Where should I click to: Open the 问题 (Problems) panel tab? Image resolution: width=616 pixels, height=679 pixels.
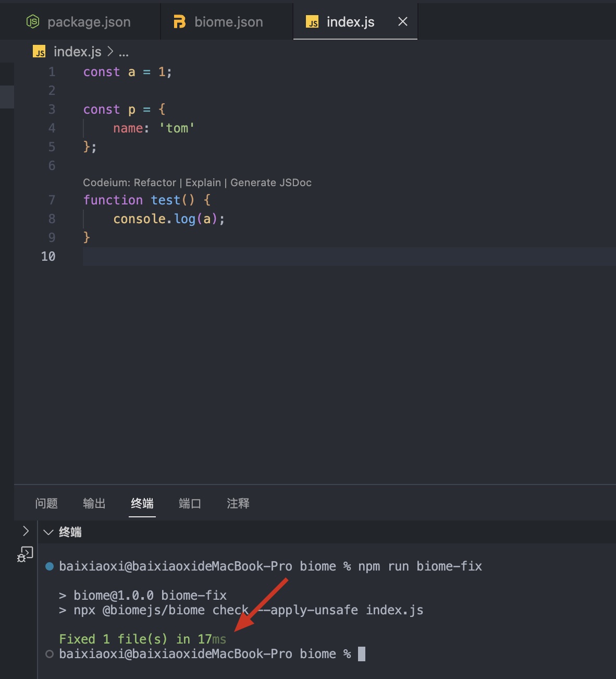click(46, 503)
